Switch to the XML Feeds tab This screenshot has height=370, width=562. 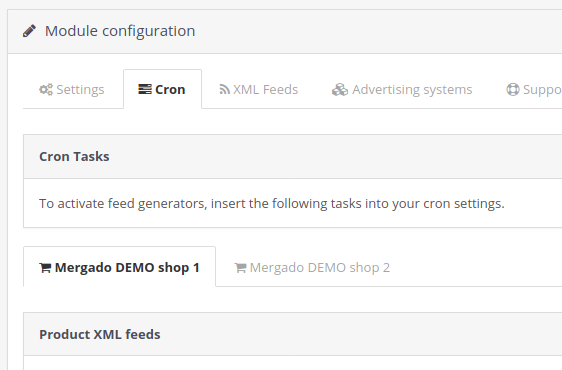point(258,89)
